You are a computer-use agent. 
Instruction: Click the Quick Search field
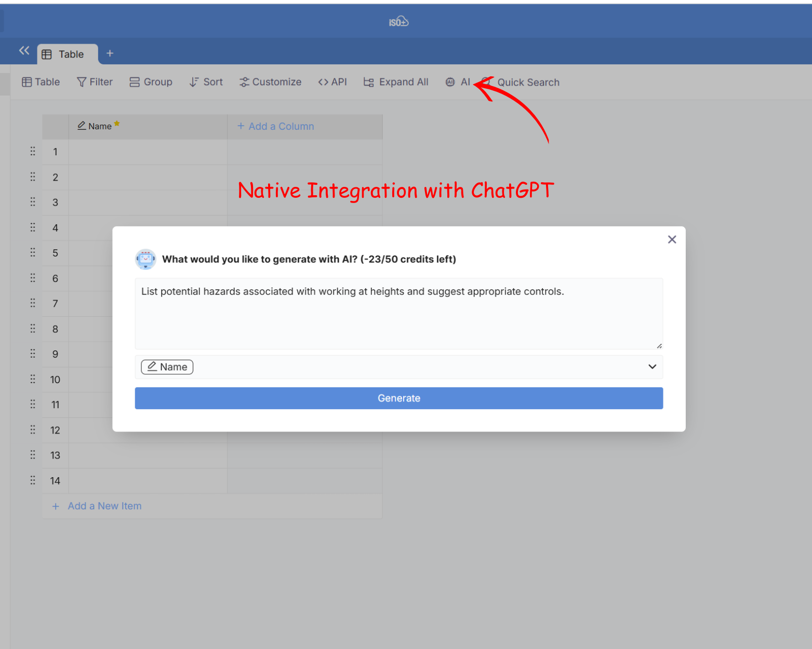528,83
